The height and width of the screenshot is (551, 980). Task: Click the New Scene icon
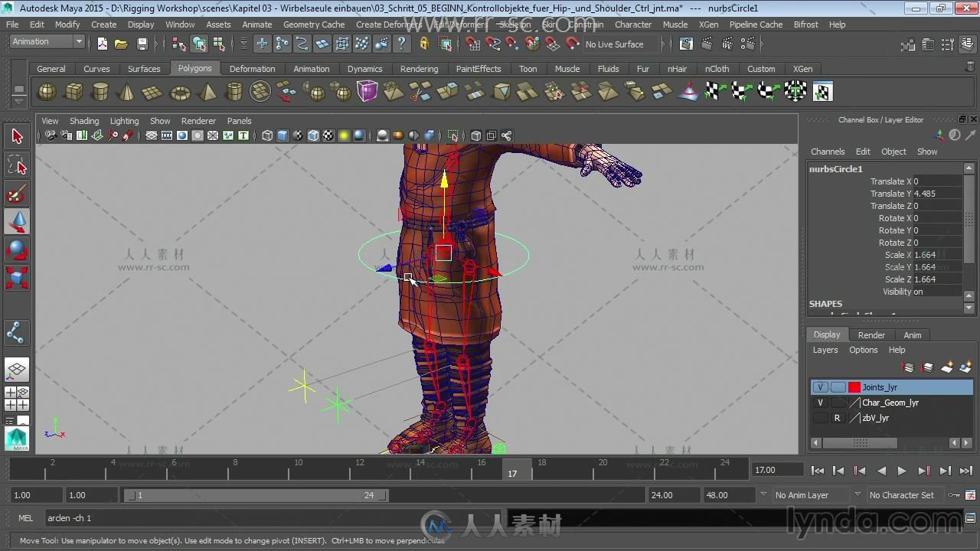pos(102,44)
